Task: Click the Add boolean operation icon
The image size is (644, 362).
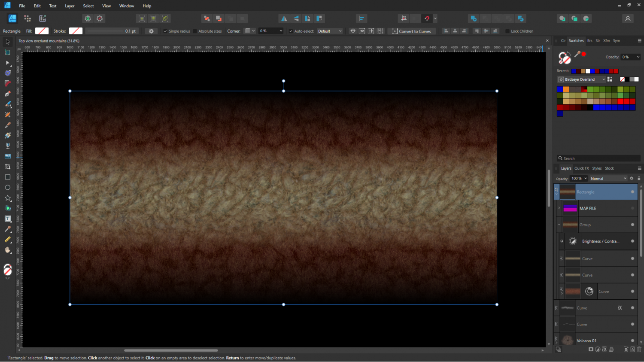Action: 474,18
